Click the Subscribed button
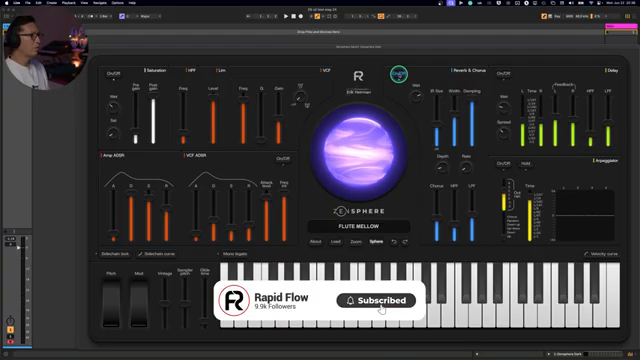Image resolution: width=640 pixels, height=360 pixels. [x=376, y=301]
